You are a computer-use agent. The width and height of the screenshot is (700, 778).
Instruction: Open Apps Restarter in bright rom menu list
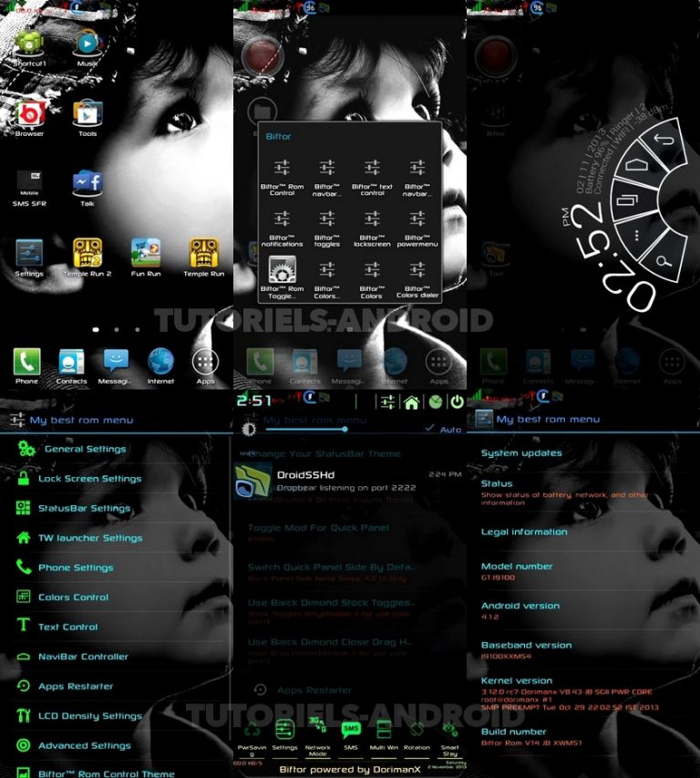(x=116, y=686)
